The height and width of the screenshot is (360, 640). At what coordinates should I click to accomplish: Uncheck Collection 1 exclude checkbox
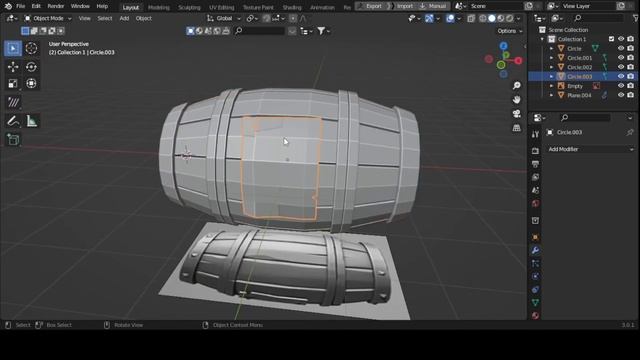611,39
